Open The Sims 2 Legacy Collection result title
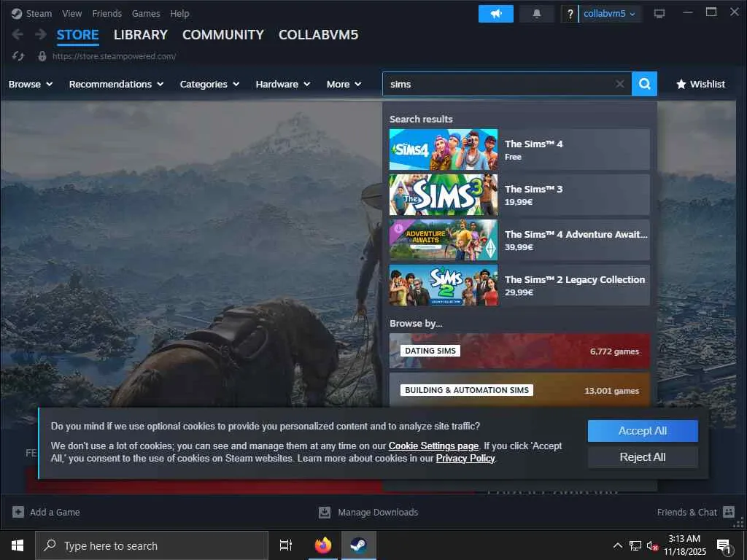 point(575,279)
